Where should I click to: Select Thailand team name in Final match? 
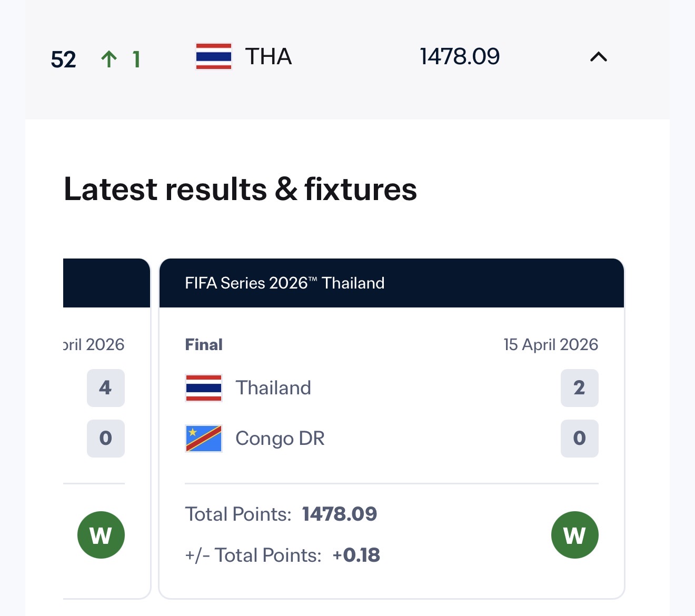click(x=273, y=388)
